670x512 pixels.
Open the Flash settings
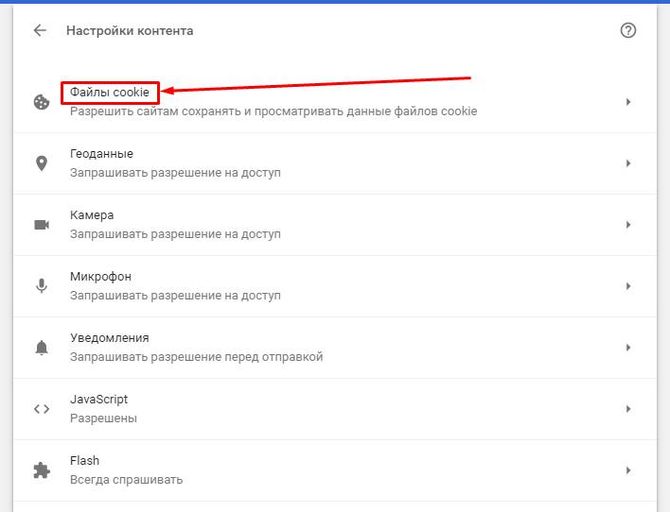(x=335, y=471)
